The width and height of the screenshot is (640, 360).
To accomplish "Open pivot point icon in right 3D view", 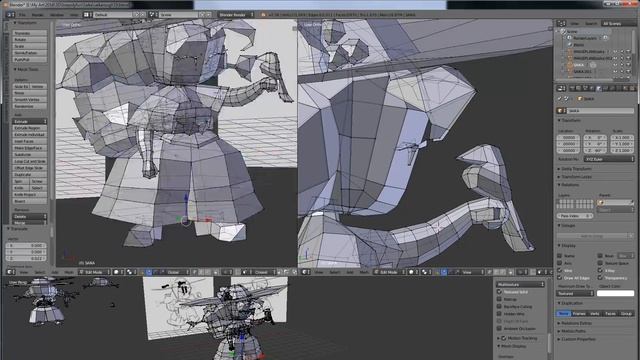I will coord(426,272).
